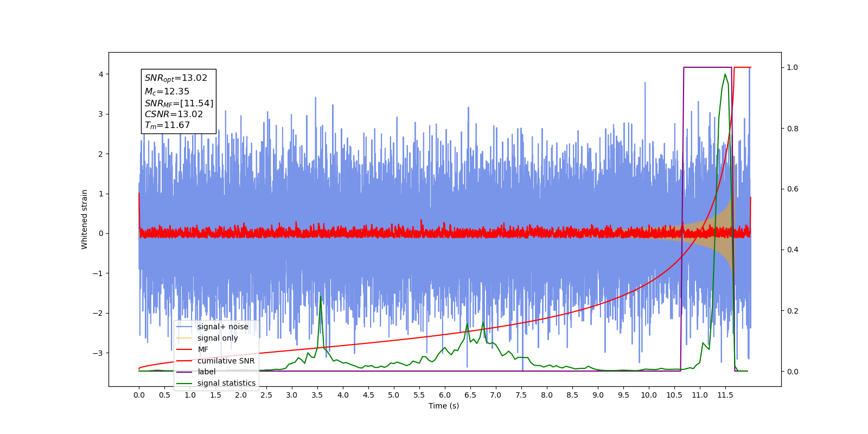This screenshot has width=868, height=434.
Task: Click the 3.5 tick on the time axis
Action: pyautogui.click(x=317, y=395)
